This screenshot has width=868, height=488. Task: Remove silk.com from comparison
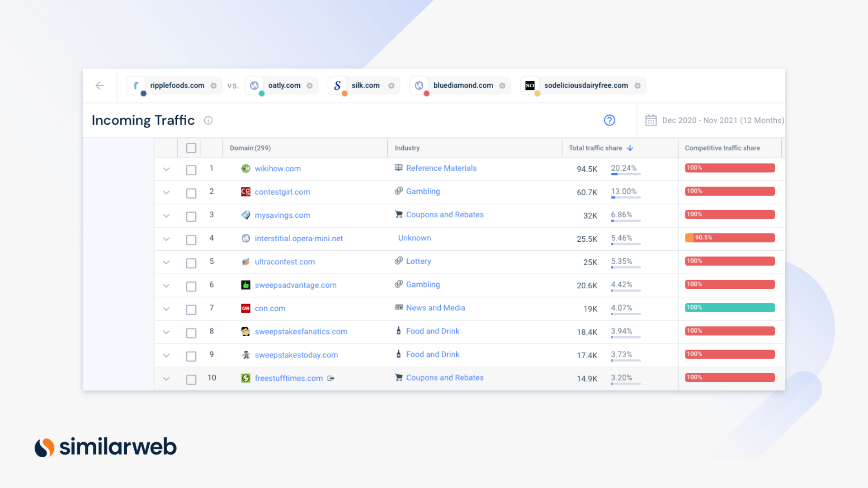[392, 85]
